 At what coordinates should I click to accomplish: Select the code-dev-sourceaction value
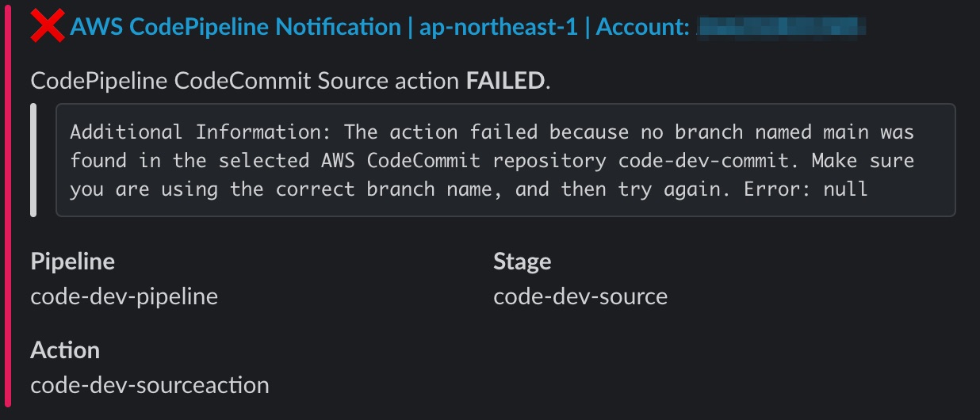point(150,386)
